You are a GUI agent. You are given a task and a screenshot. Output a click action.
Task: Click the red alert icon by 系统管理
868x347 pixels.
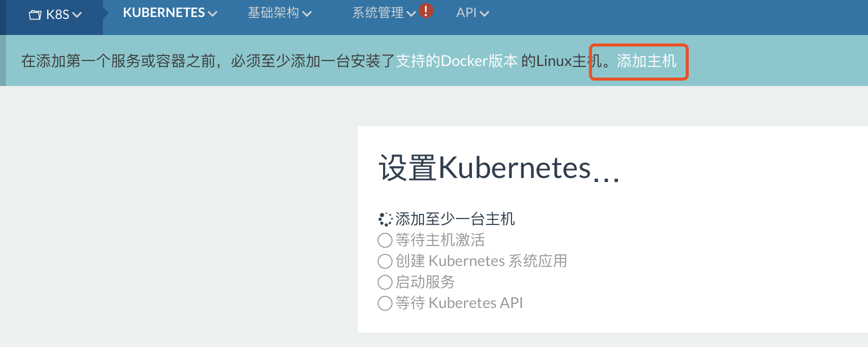coord(426,10)
